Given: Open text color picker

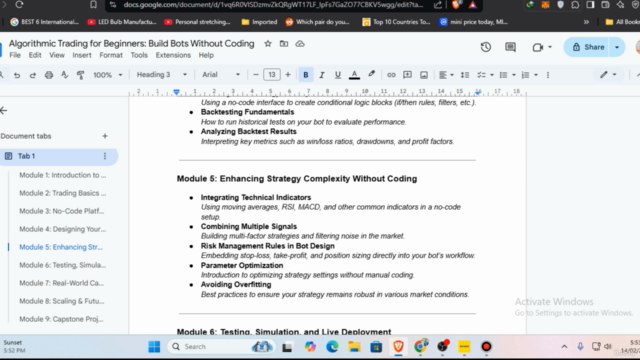Looking at the screenshot, I should pyautogui.click(x=354, y=75).
